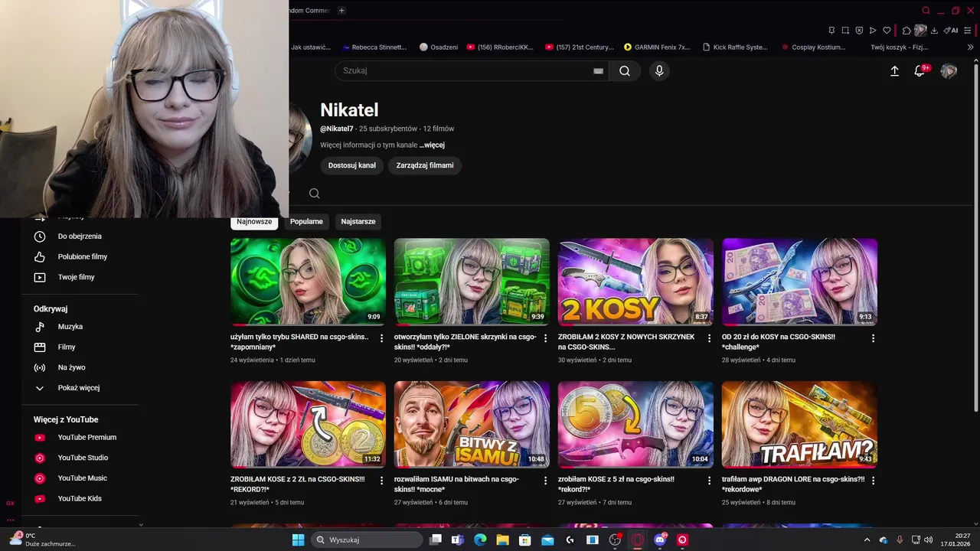
Task: Click Zarządzaj filmami button
Action: [x=425, y=165]
